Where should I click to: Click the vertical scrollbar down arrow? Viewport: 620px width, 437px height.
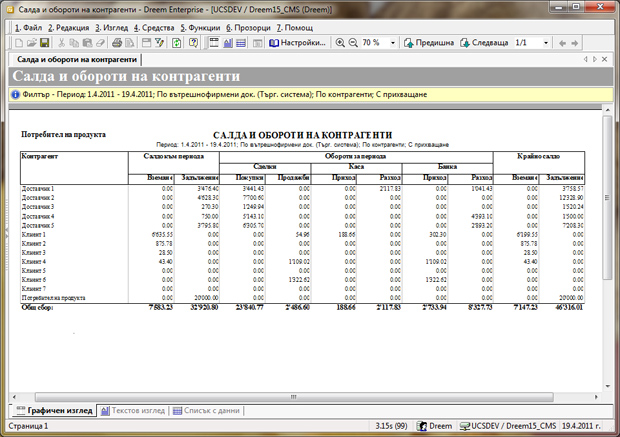(x=607, y=387)
